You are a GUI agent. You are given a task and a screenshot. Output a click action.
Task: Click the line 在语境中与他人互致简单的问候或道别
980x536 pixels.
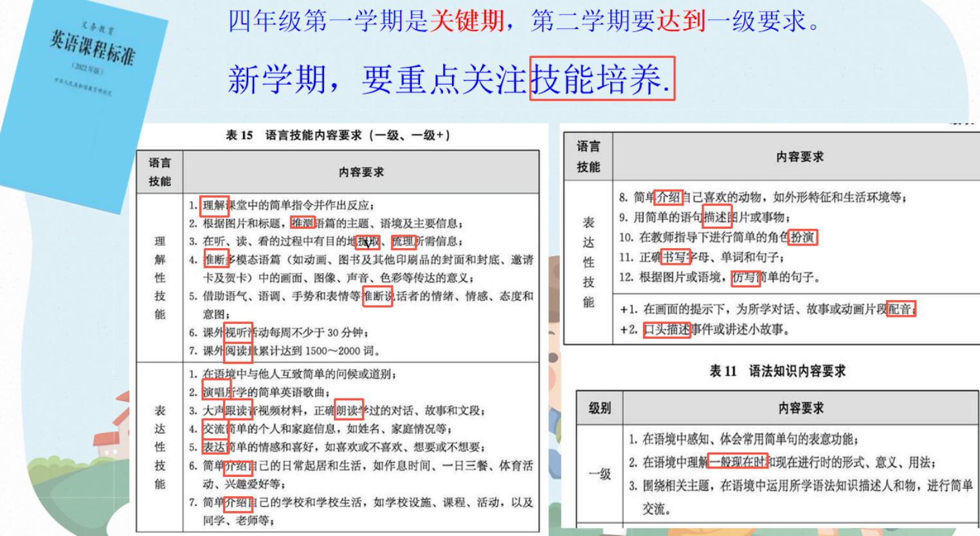pyautogui.click(x=293, y=374)
